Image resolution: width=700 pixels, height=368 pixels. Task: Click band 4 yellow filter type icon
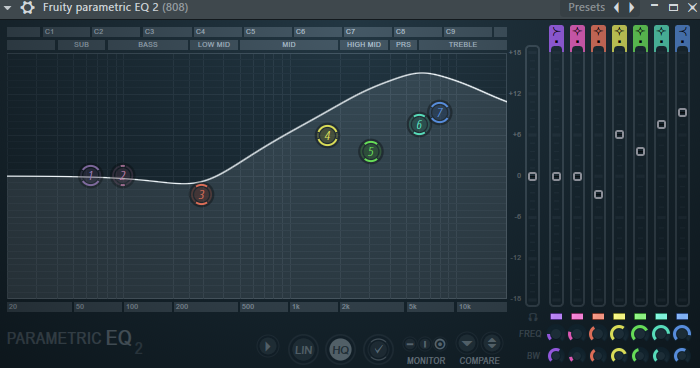point(619,34)
